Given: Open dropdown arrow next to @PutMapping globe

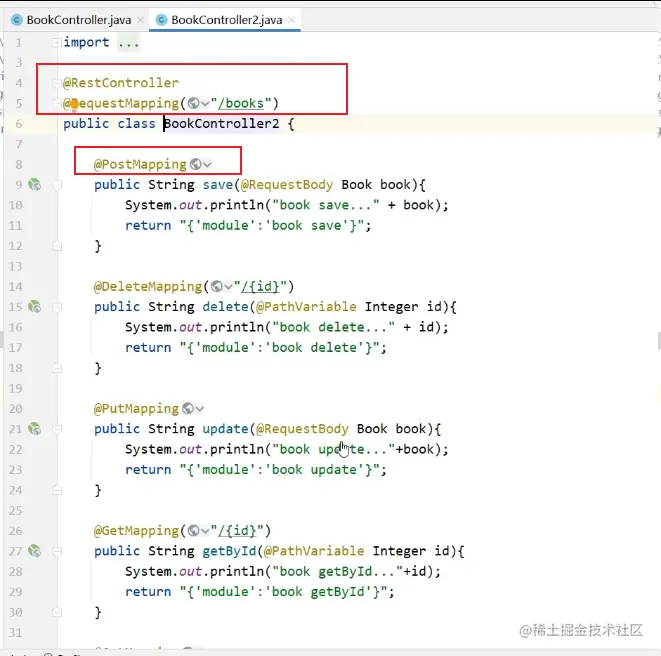Looking at the screenshot, I should click(x=200, y=409).
